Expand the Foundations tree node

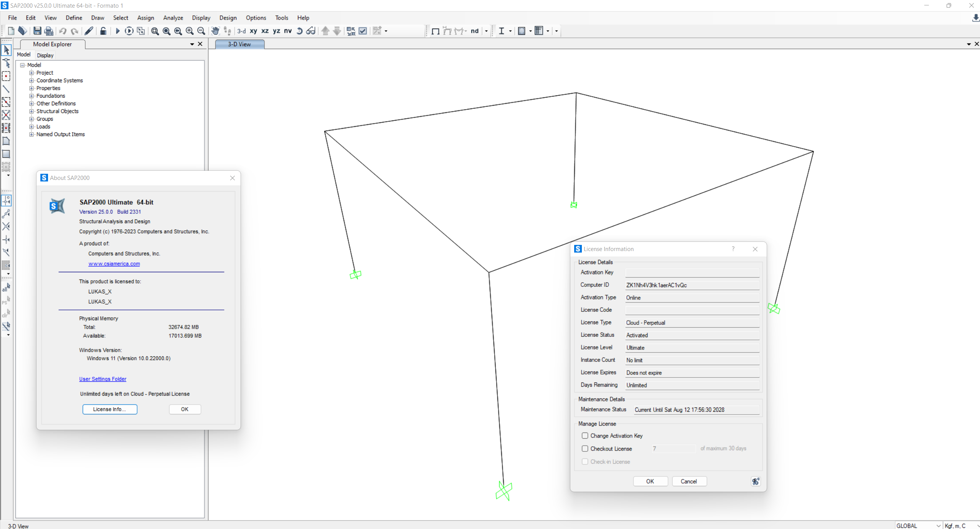pos(32,96)
